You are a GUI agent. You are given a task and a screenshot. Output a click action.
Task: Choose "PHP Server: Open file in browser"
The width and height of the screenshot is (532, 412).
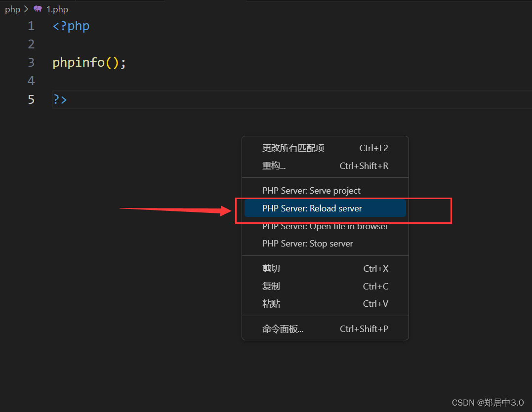[x=325, y=226]
